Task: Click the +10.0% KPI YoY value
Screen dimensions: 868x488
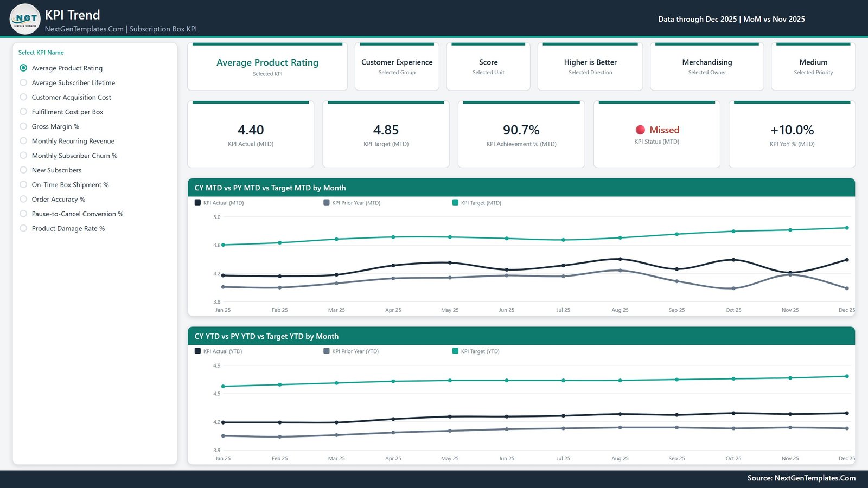Action: tap(792, 130)
